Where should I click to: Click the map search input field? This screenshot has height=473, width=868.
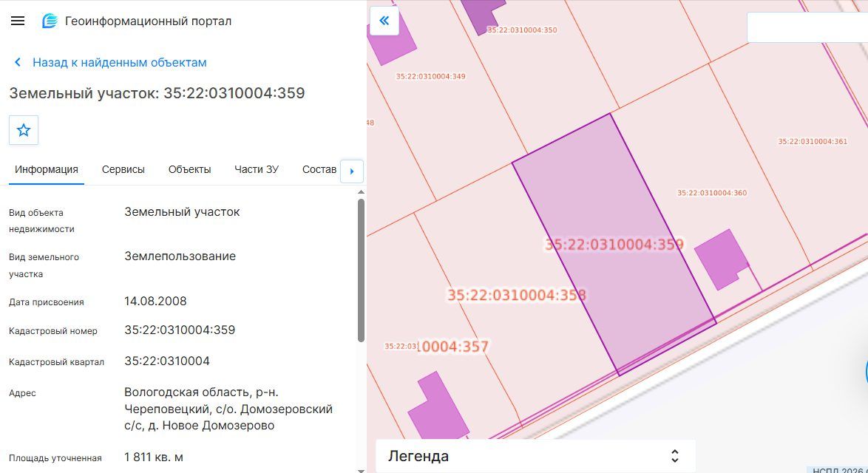[x=807, y=27]
